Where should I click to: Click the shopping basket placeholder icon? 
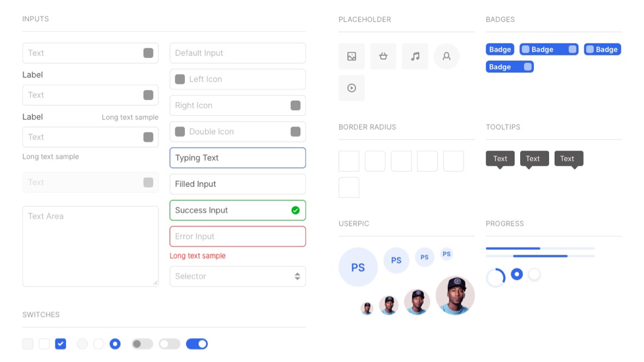pos(383,56)
